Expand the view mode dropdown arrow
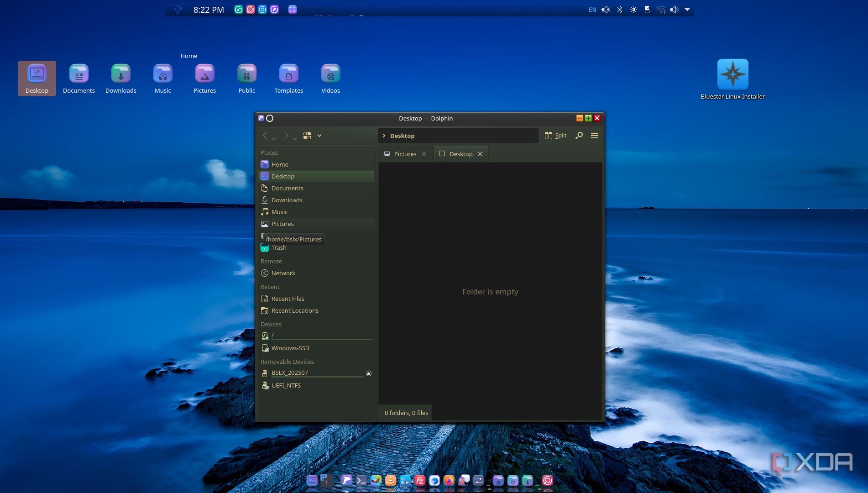 point(319,136)
